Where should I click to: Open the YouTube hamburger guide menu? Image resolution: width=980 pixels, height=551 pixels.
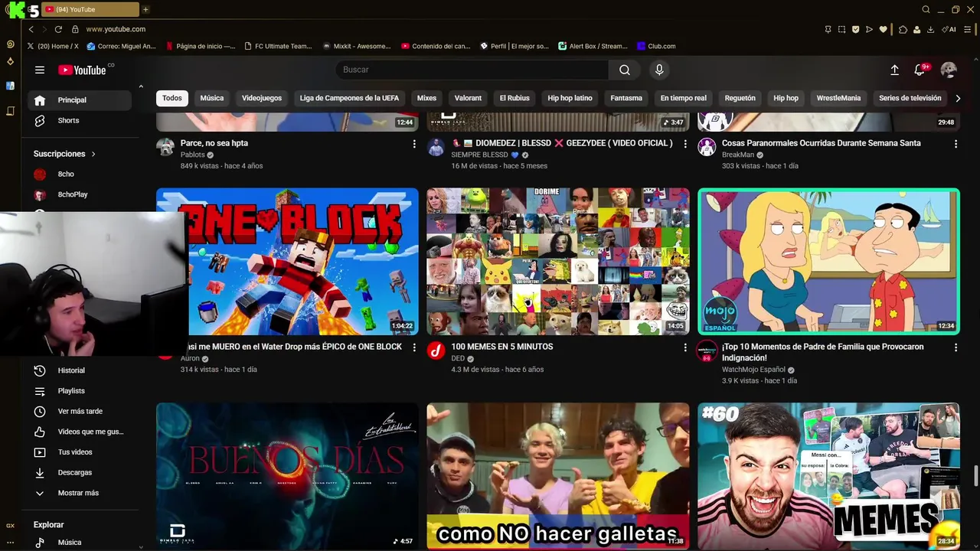click(40, 70)
